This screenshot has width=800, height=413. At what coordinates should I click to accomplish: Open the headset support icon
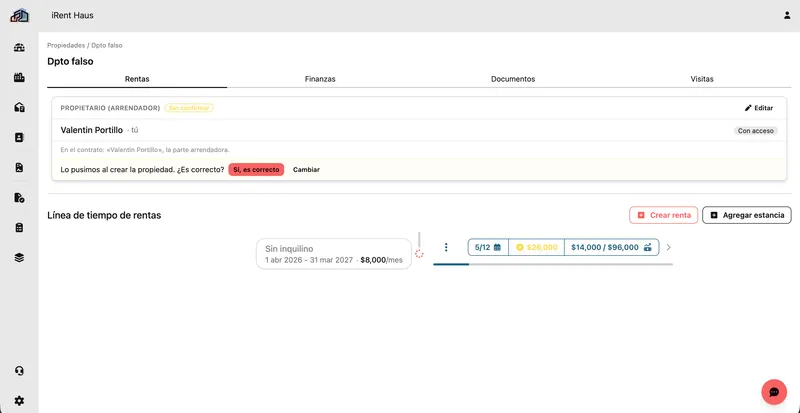click(x=19, y=371)
